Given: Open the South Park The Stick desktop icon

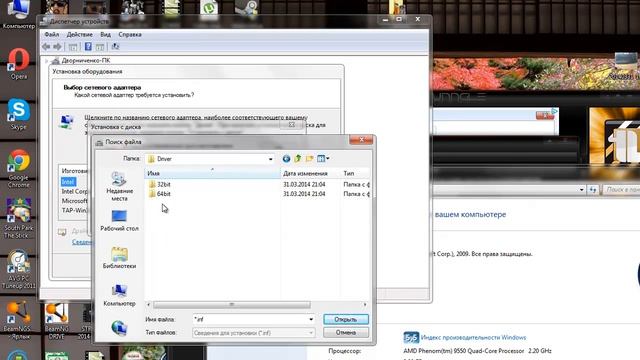Looking at the screenshot, I should (19, 218).
